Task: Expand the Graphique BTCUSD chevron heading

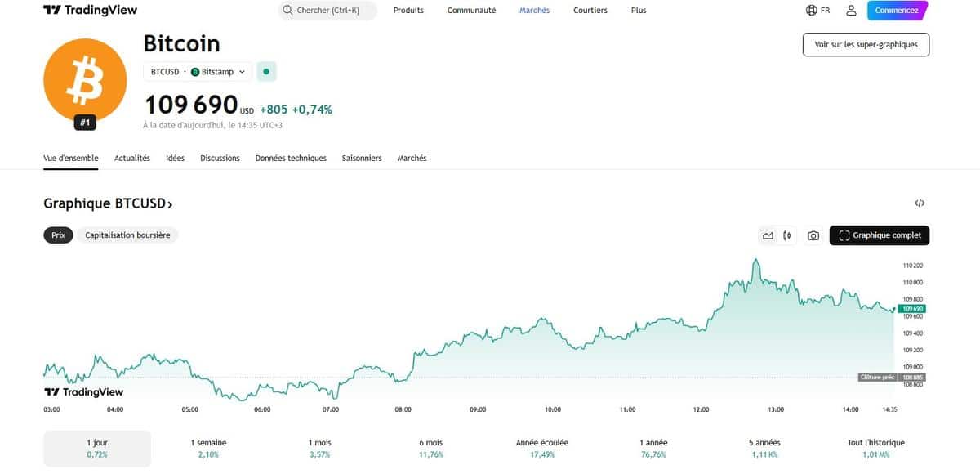Action: tap(108, 203)
